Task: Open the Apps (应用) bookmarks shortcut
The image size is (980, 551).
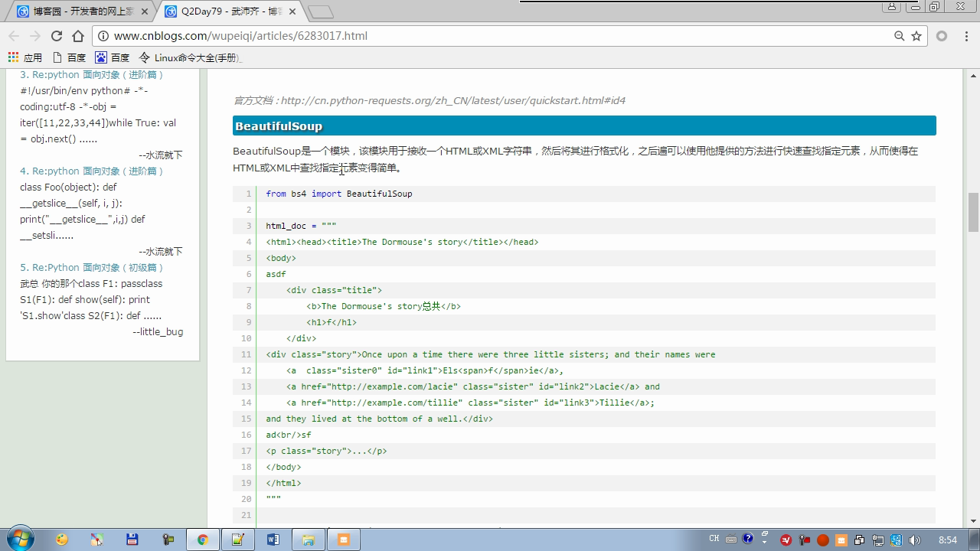Action: (24, 57)
